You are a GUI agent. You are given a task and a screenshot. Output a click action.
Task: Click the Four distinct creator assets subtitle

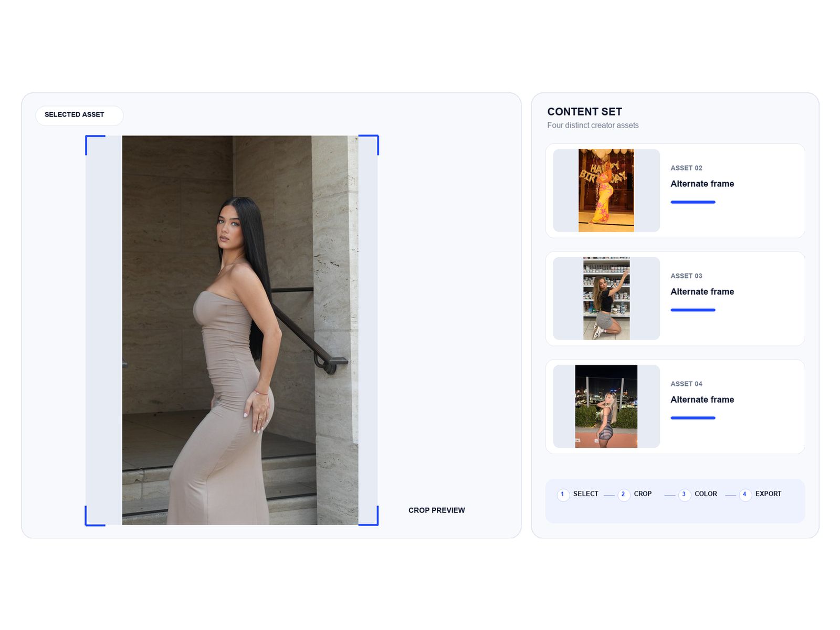click(x=593, y=125)
